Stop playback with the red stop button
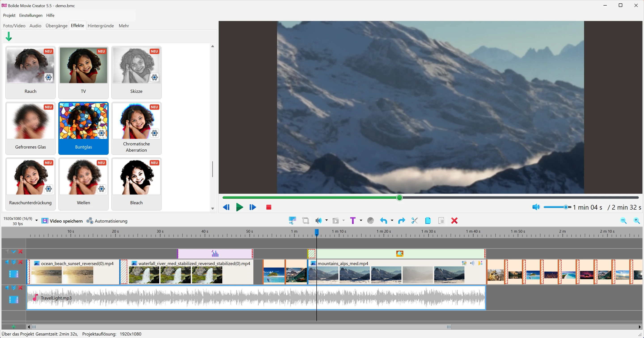Image resolution: width=644 pixels, height=338 pixels. (x=269, y=207)
